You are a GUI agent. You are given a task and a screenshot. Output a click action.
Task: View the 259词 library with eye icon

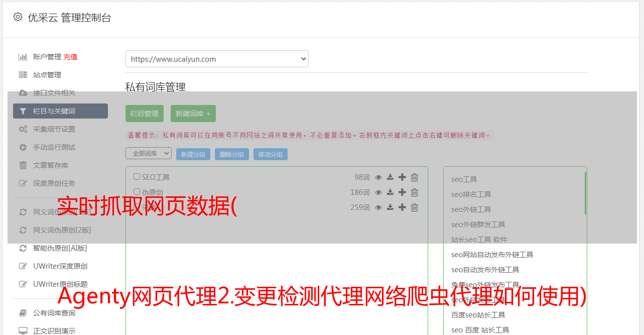378,207
